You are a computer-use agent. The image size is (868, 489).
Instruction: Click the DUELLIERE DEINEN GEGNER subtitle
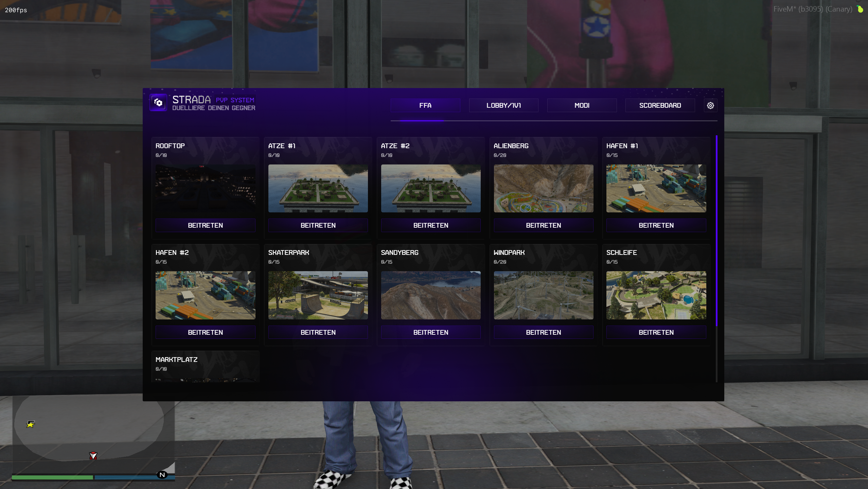pyautogui.click(x=214, y=108)
